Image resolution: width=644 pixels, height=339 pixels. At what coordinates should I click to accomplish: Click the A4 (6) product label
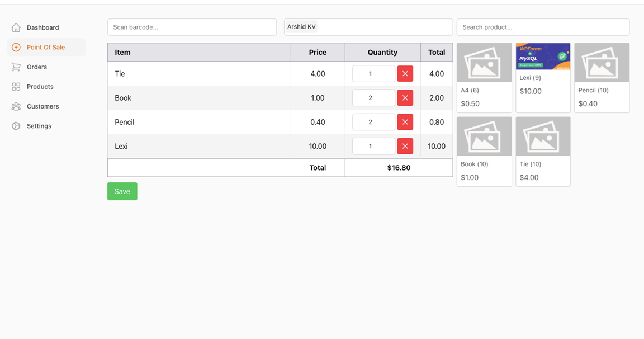point(470,91)
